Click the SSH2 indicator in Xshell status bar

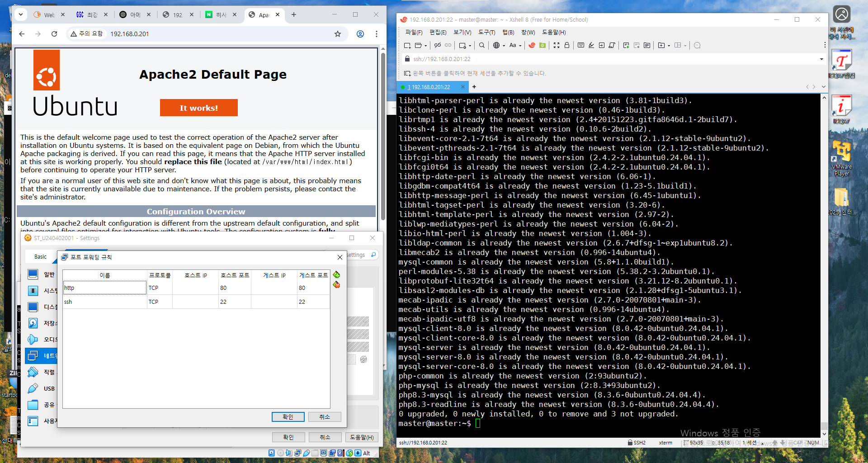click(x=637, y=443)
